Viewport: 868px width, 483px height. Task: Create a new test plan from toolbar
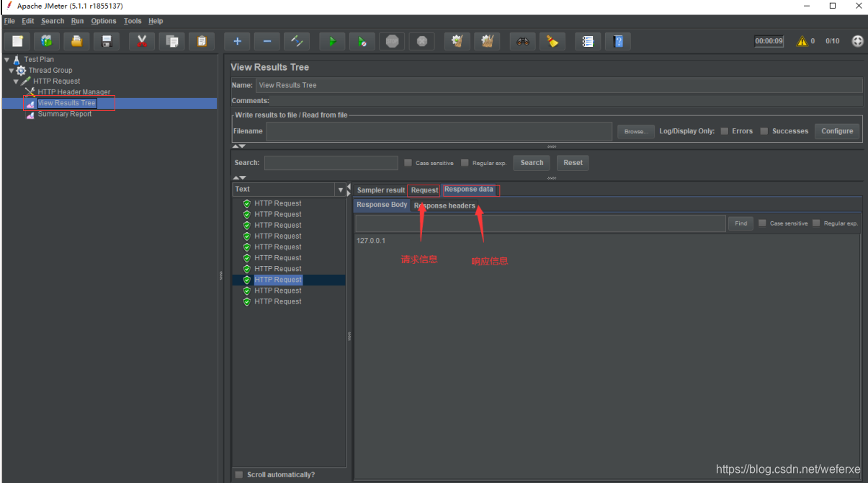coord(17,41)
